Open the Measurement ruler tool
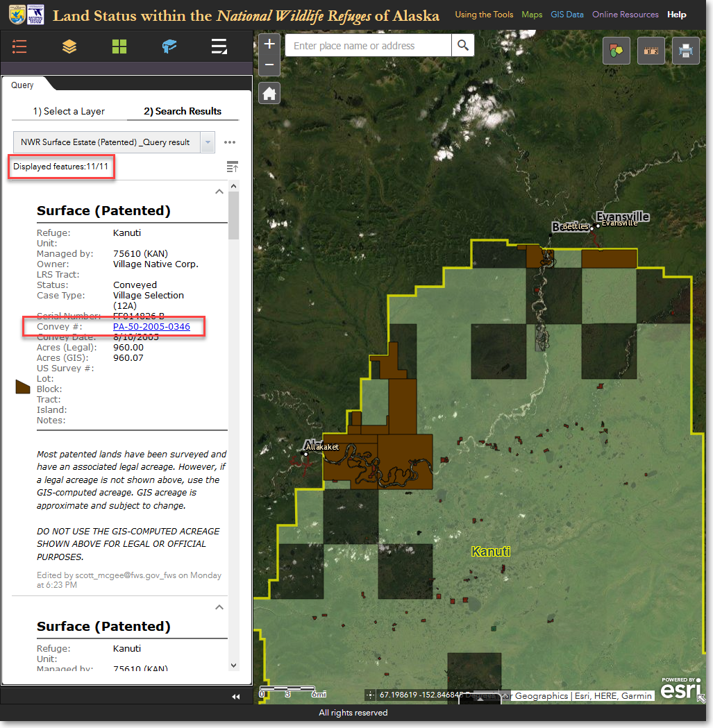Viewport: 713px width, 728px height. coord(651,51)
